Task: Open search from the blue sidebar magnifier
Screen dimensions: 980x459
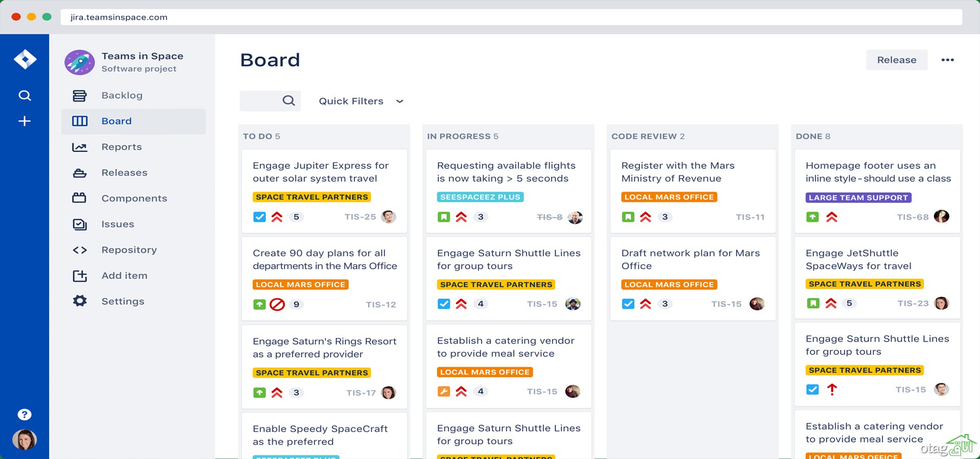Action: pos(24,95)
